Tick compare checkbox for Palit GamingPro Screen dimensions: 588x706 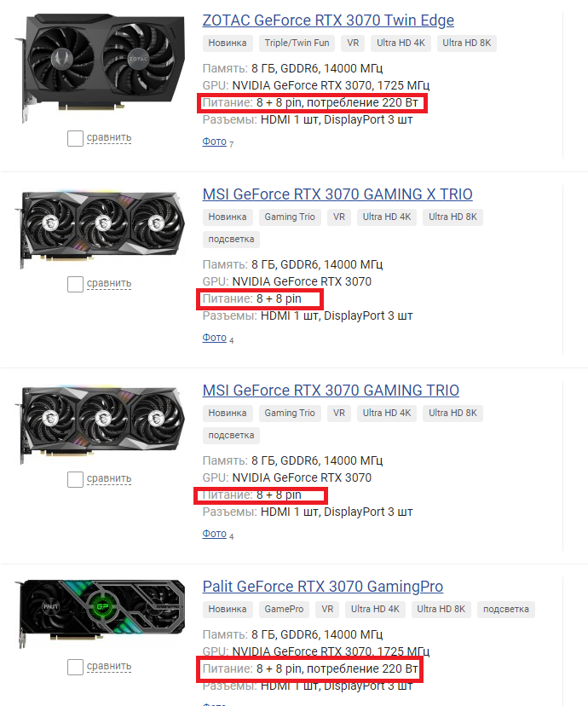coord(75,667)
